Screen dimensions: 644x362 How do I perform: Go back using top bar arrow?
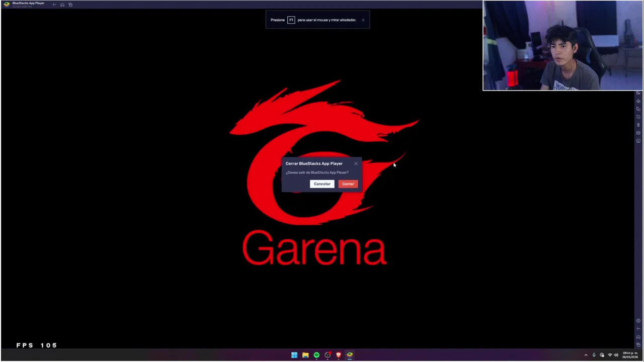54,5
